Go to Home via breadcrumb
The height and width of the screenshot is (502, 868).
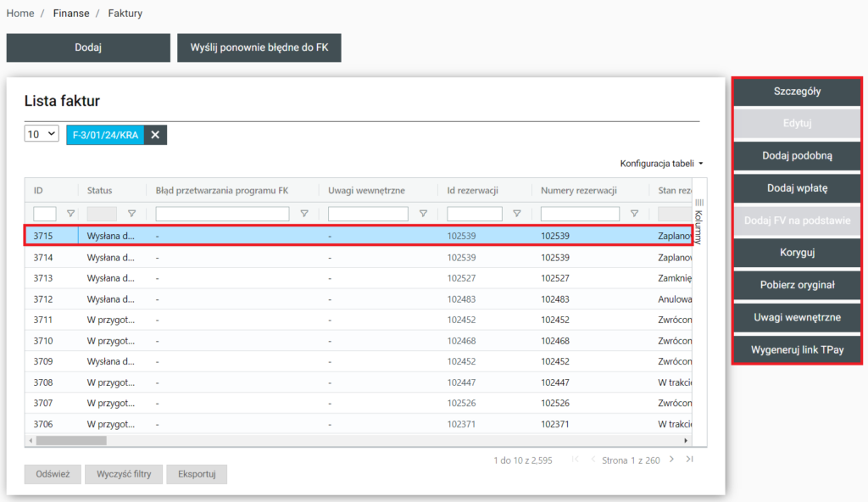tap(20, 14)
